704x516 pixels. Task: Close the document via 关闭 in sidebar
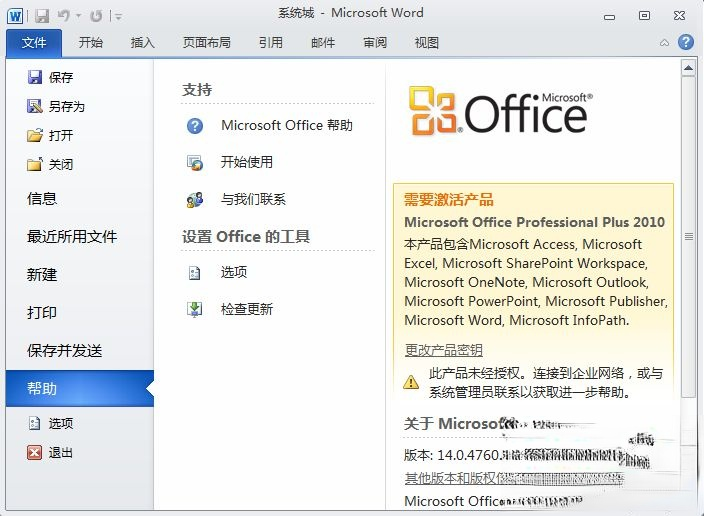60,164
